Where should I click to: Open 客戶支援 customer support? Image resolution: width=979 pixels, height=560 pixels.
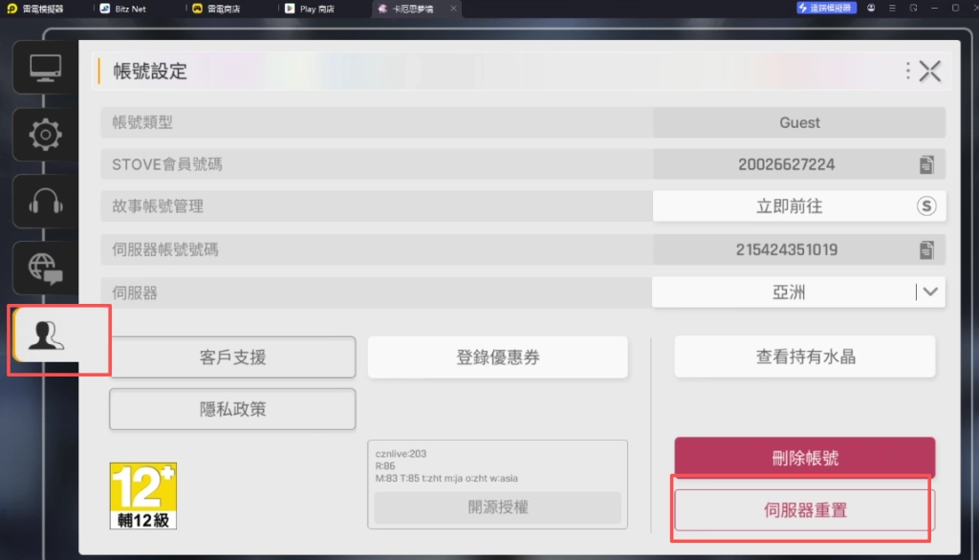232,357
